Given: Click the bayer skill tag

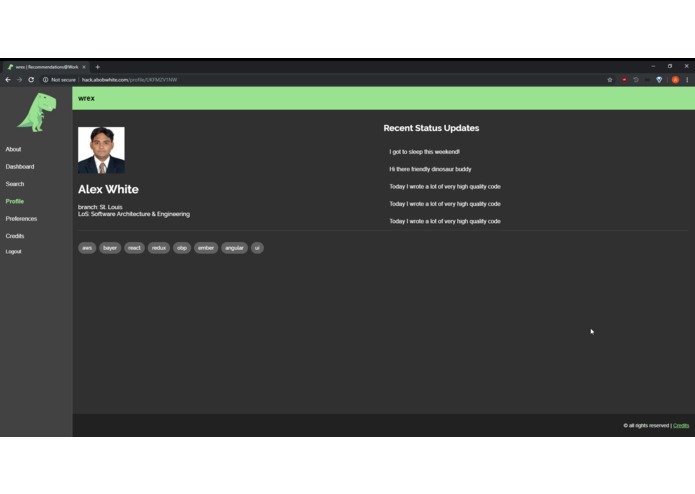Looking at the screenshot, I should pos(110,248).
